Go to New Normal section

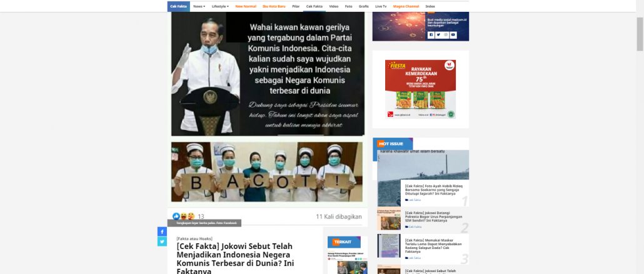pos(246,6)
